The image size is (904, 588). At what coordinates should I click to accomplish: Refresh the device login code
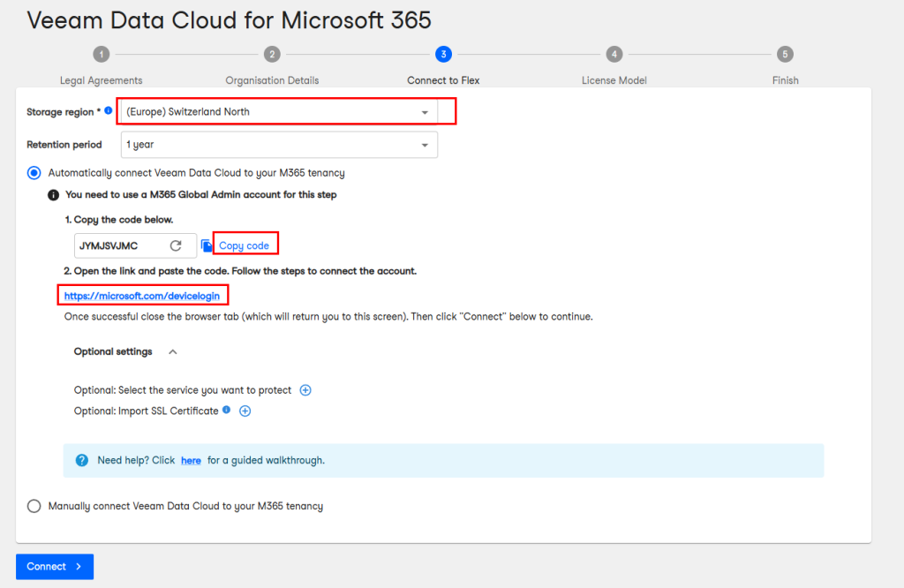[176, 245]
